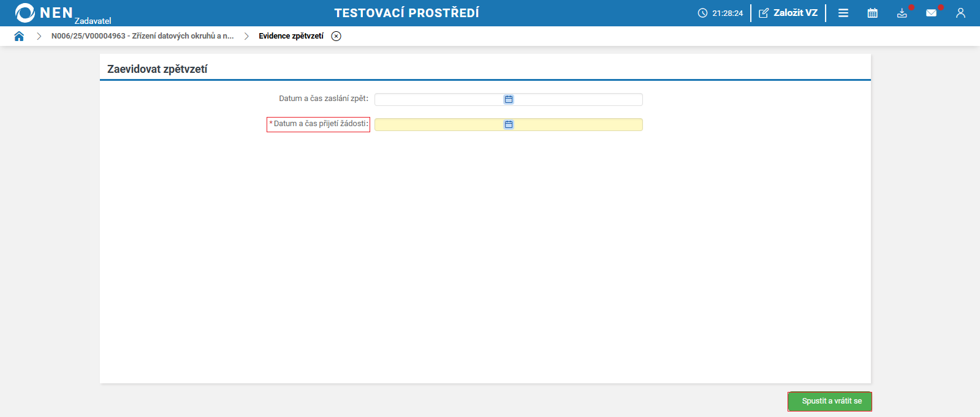
Task: Click the NEN logo
Action: click(x=44, y=13)
